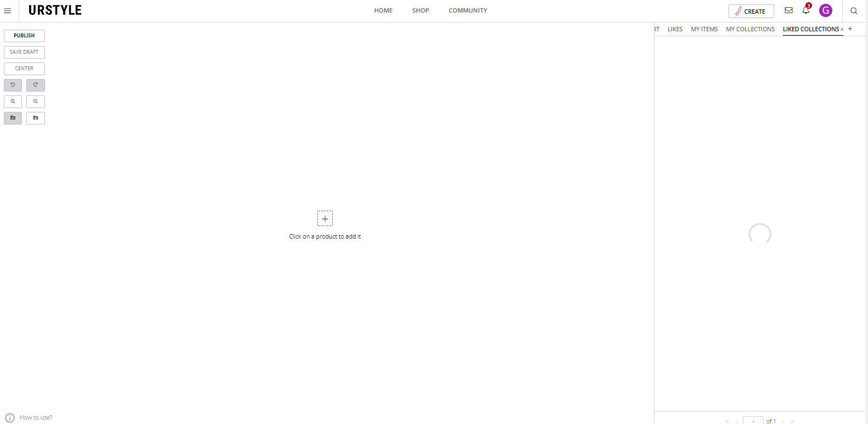
Task: Click the info circle help icon
Action: (x=10, y=418)
